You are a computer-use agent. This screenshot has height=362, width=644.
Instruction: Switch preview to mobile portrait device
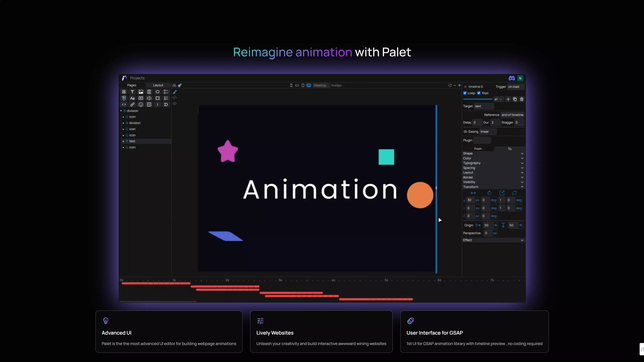(x=291, y=86)
